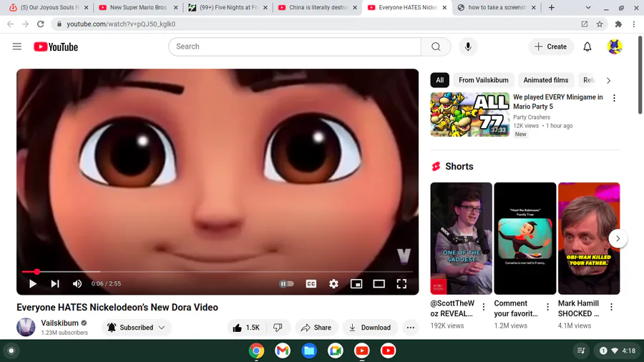Image resolution: width=644 pixels, height=362 pixels.
Task: Reload the page
Action: tap(40, 24)
